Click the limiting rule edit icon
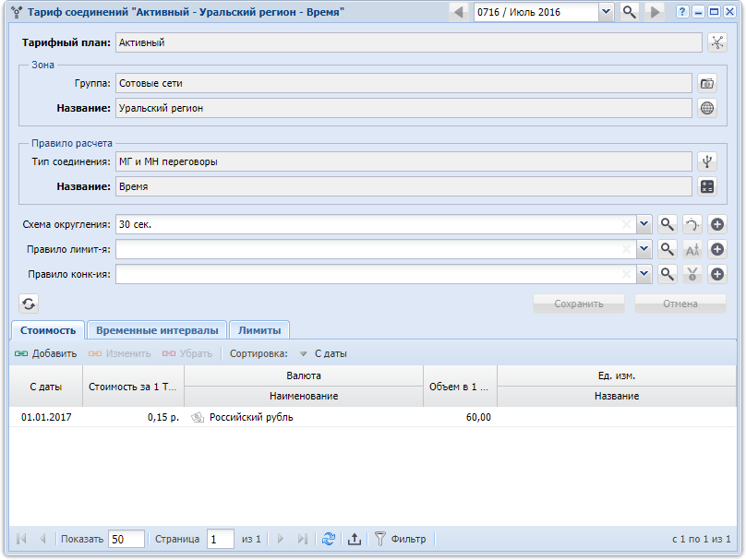 [x=692, y=249]
